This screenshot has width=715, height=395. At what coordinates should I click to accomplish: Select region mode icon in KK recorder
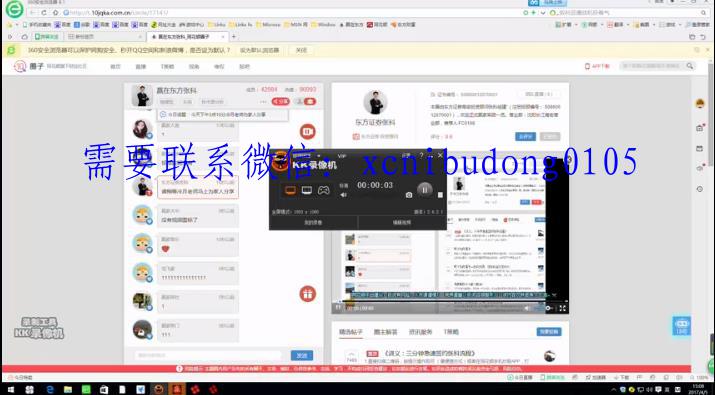[x=307, y=190]
